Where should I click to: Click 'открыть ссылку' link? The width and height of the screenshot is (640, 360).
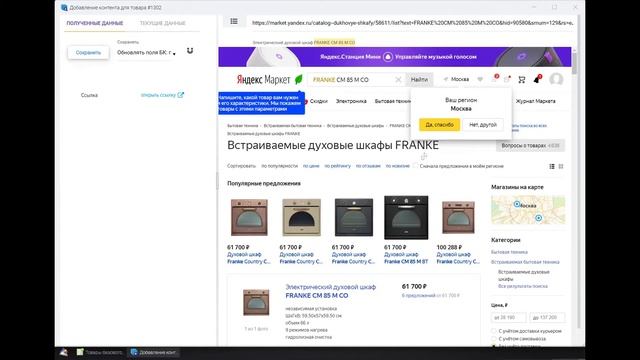pyautogui.click(x=158, y=95)
